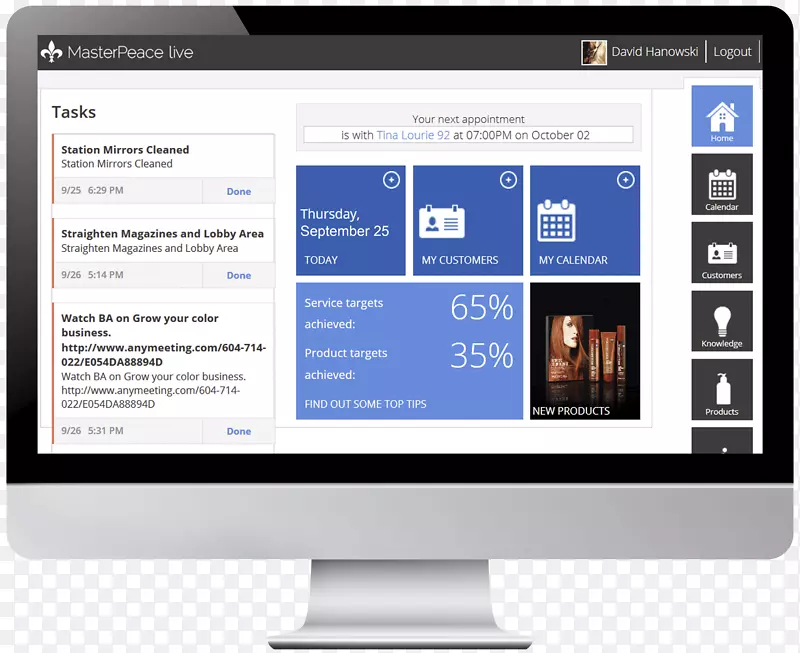The width and height of the screenshot is (800, 653).
Task: Click David Hanowski profile picture
Action: 594,52
